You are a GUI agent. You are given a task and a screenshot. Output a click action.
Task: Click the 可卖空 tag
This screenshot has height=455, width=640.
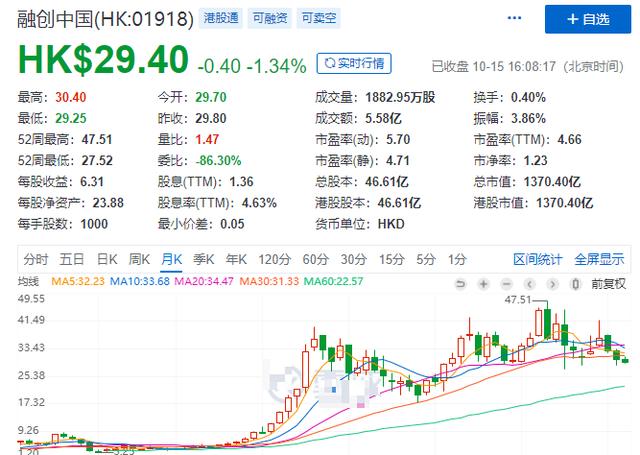(319, 18)
